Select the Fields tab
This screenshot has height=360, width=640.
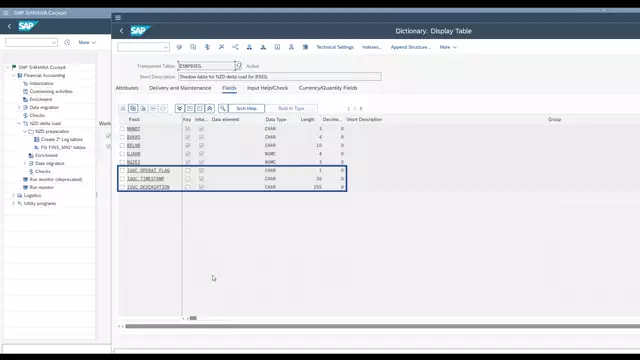229,88
